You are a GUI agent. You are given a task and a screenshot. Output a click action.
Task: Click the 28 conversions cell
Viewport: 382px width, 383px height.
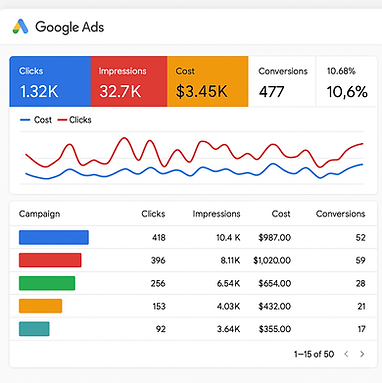(x=361, y=283)
